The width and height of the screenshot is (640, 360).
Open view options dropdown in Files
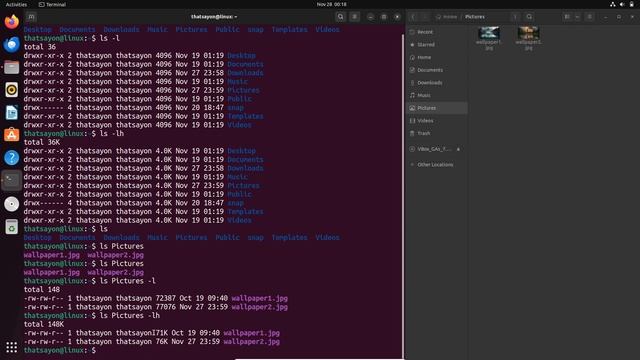(577, 17)
